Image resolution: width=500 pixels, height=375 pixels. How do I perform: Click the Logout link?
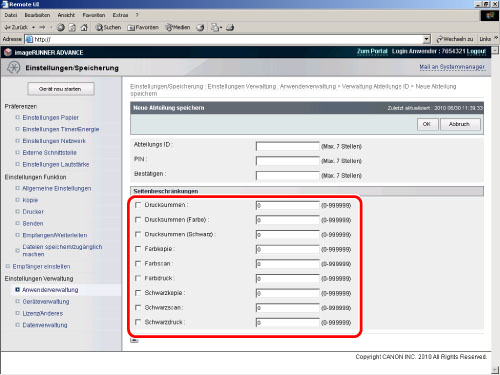(476, 51)
